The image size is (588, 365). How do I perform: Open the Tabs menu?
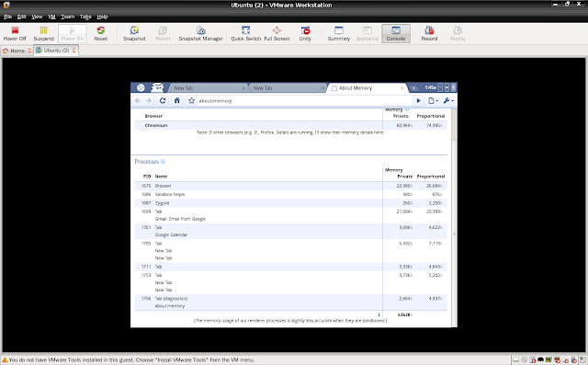point(85,17)
